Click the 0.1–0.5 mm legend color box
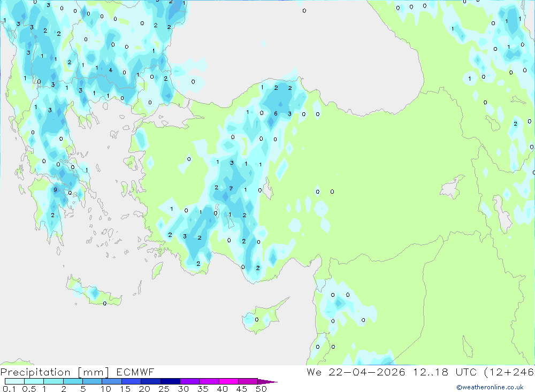 tap(14, 381)
